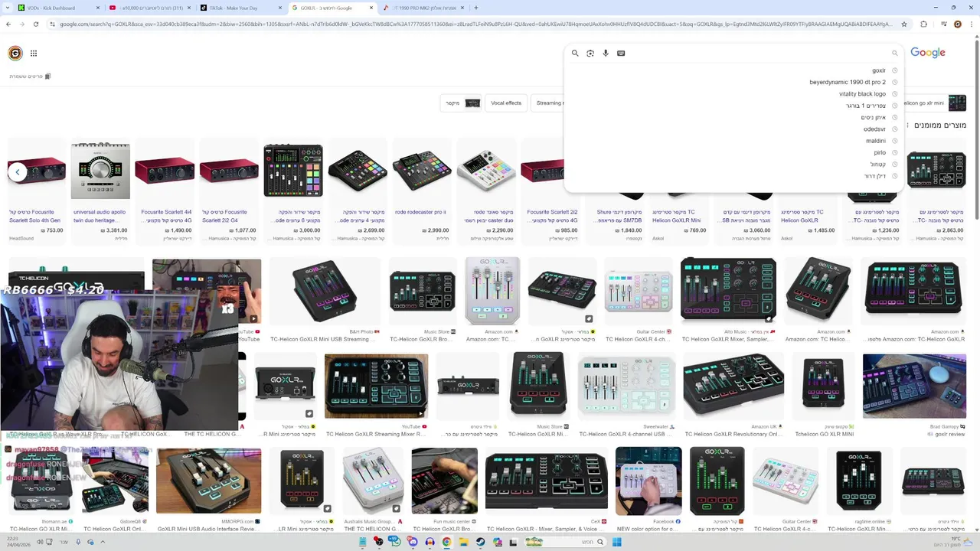The height and width of the screenshot is (551, 980).
Task: Select the 'elicon go xlr mini' filter chip
Action: [x=935, y=103]
